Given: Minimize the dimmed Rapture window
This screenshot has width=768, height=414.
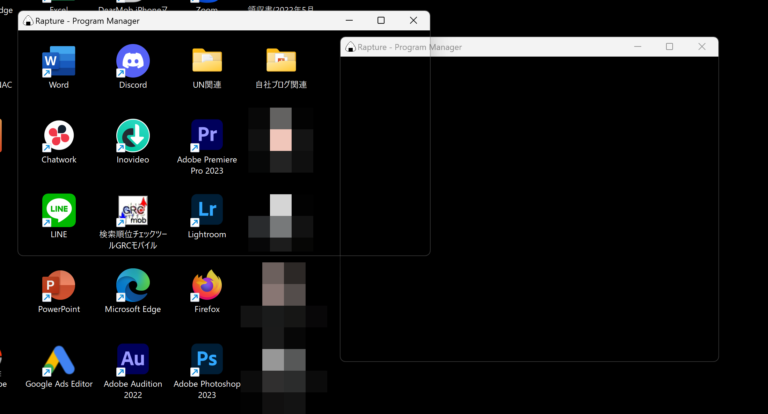Looking at the screenshot, I should click(638, 47).
